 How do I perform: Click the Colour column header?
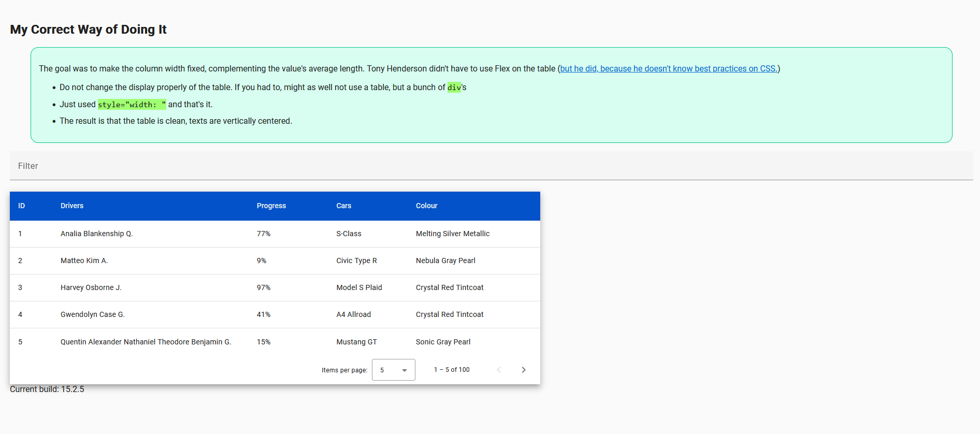(x=426, y=206)
